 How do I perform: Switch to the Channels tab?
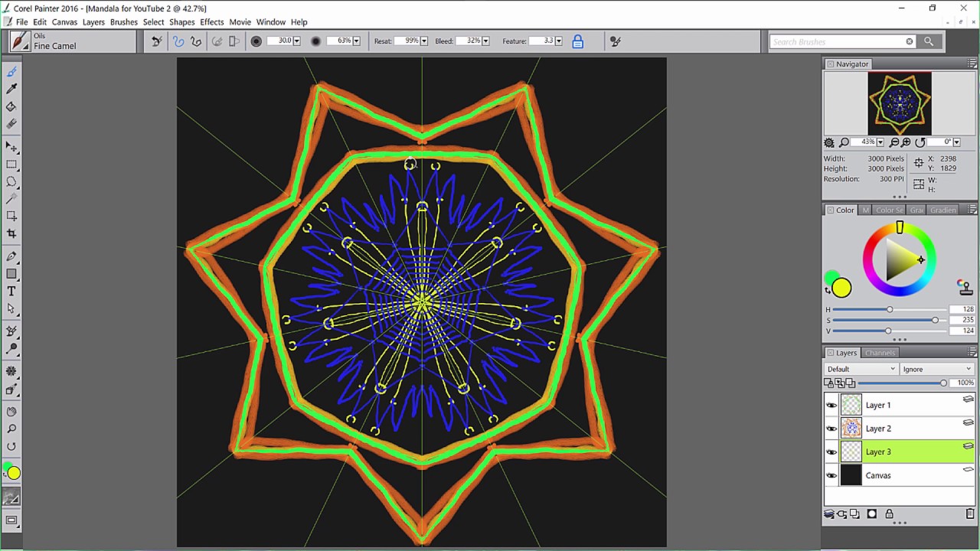point(880,353)
